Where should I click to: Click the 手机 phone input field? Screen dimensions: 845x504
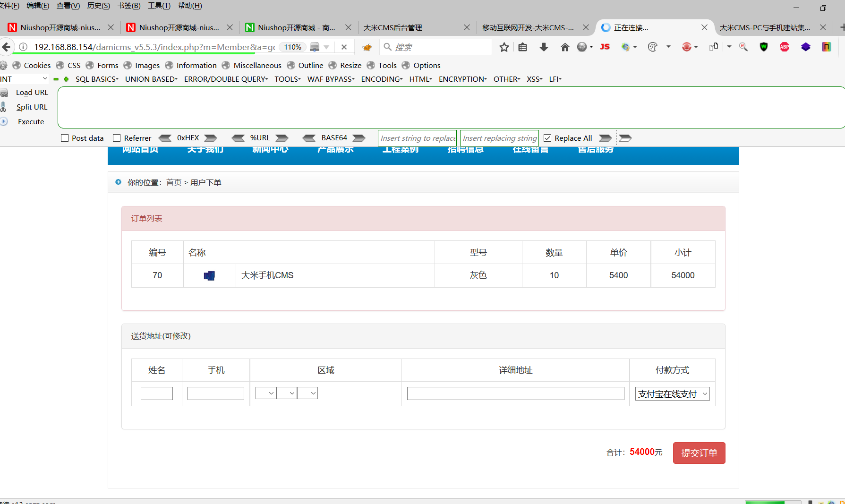(x=216, y=393)
